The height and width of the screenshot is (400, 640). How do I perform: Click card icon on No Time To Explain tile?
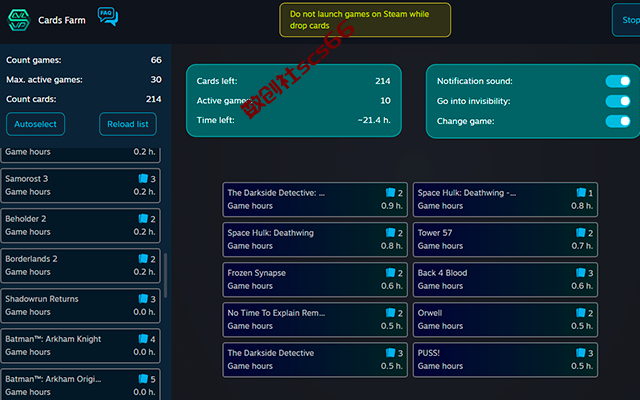point(390,312)
